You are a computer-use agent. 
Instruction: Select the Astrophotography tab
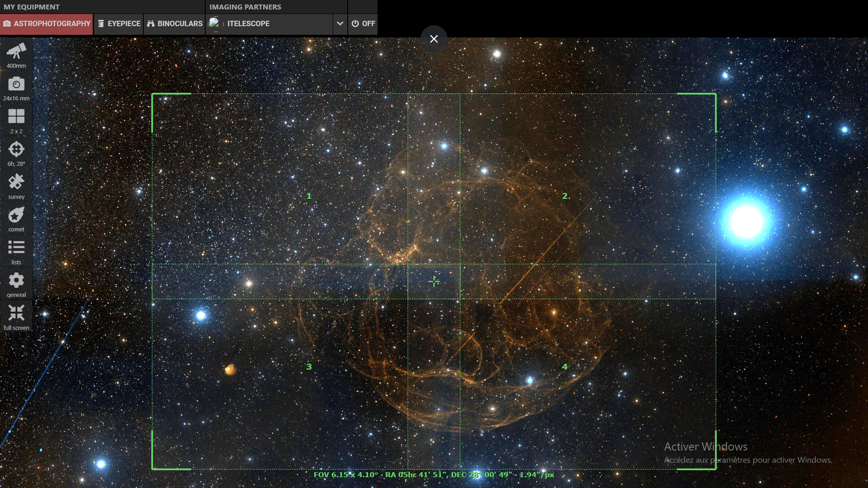pyautogui.click(x=47, y=24)
